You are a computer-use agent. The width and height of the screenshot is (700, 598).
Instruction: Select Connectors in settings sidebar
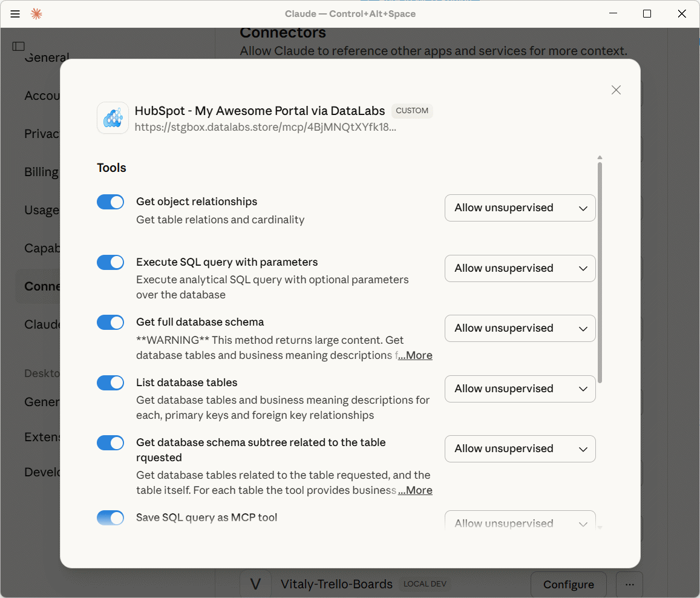pyautogui.click(x=42, y=286)
